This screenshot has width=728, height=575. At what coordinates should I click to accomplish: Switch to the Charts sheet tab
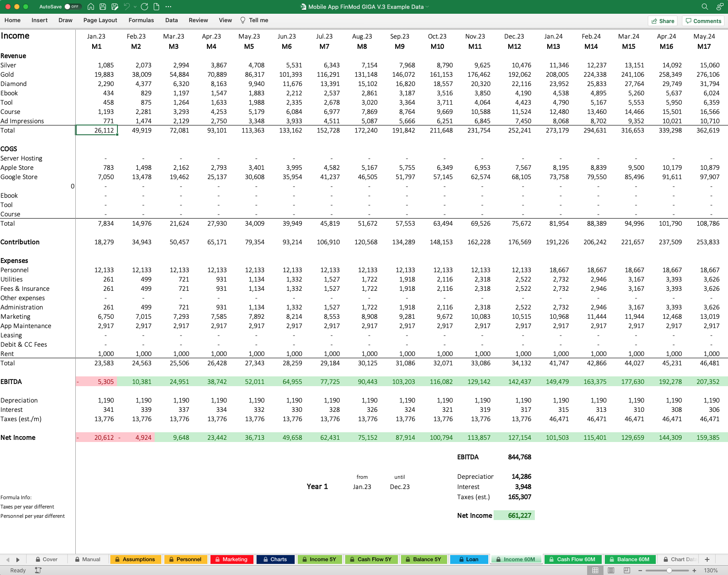pyautogui.click(x=275, y=559)
